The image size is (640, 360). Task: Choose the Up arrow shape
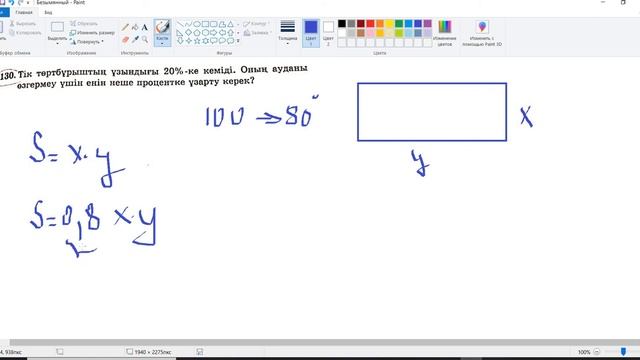(x=231, y=33)
